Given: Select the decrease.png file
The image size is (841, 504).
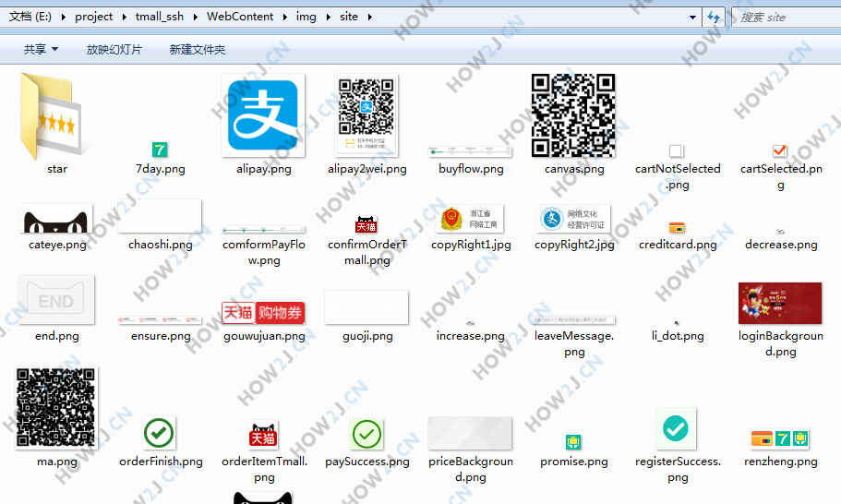Looking at the screenshot, I should coord(780,232).
